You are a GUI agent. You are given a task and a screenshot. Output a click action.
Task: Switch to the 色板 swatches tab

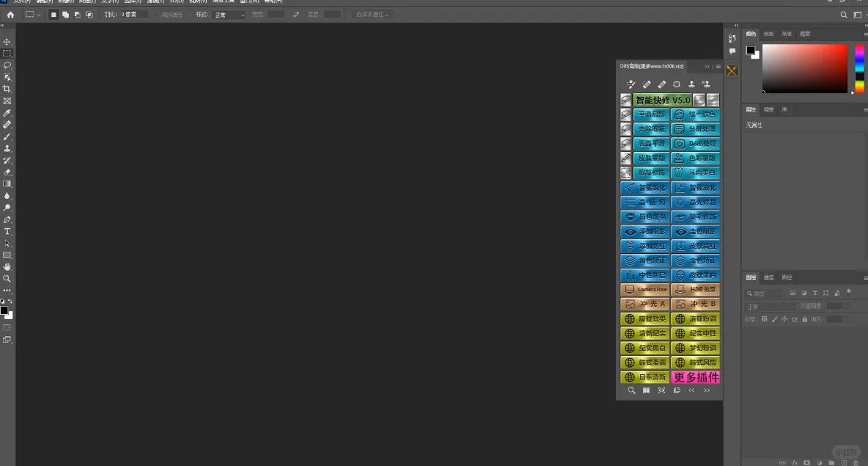click(768, 34)
